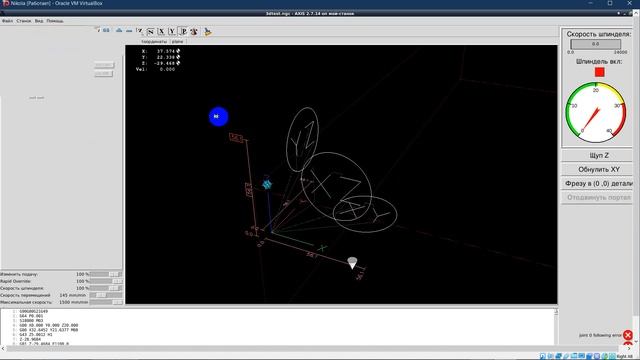Image resolution: width=640 pixels, height=360 pixels.
Task: Select G-code line Z-28.9684
Action: coord(30,339)
